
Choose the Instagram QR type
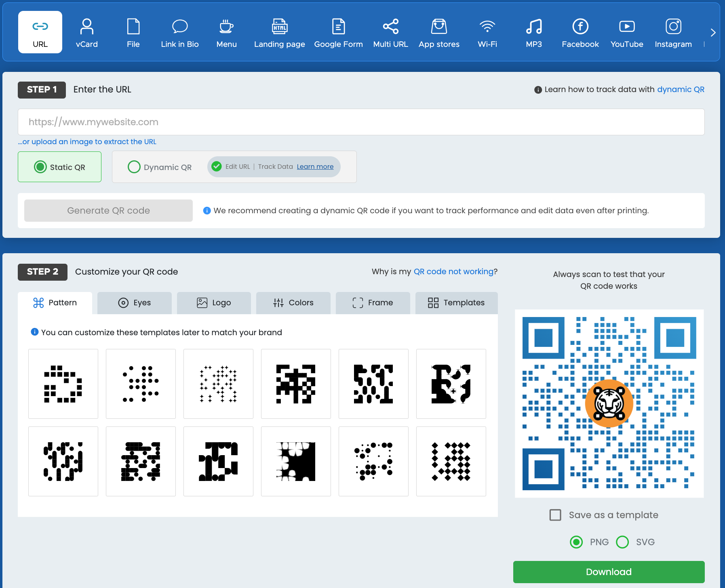coord(673,32)
